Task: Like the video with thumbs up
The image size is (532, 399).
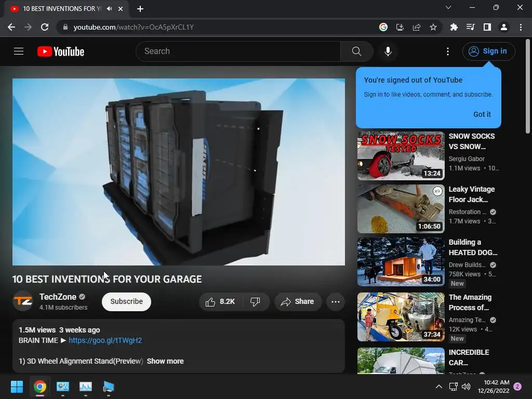Action: (220, 302)
